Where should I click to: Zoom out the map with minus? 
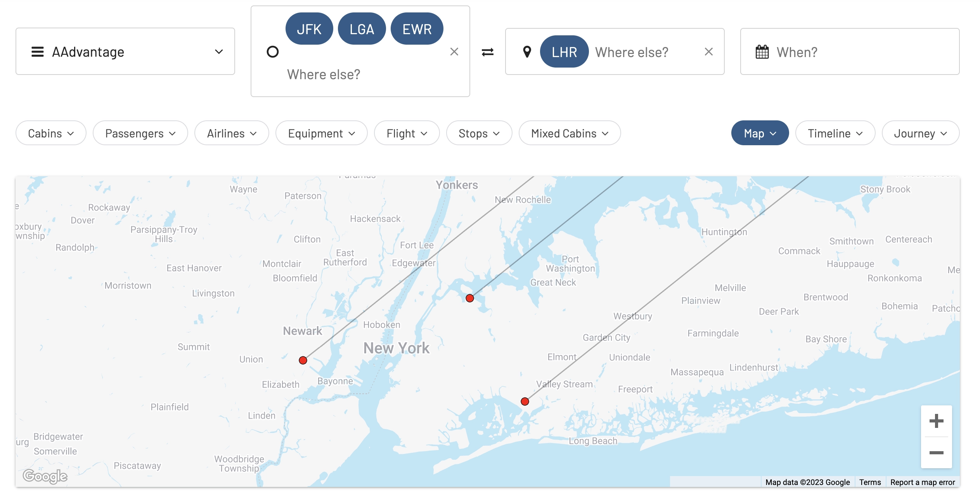coord(936,453)
